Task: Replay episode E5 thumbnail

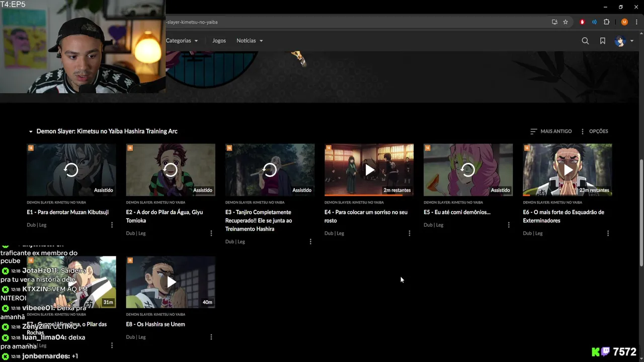Action: (468, 170)
